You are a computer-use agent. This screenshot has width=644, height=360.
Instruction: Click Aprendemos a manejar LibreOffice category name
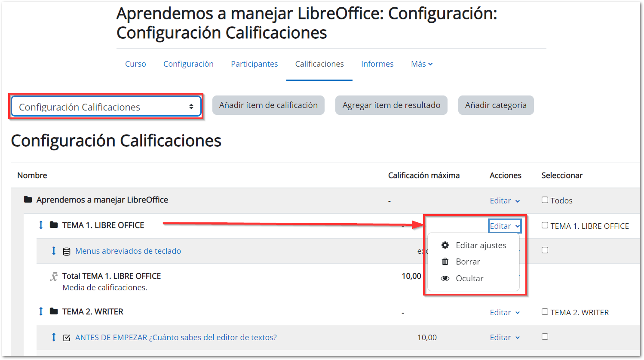tap(102, 200)
